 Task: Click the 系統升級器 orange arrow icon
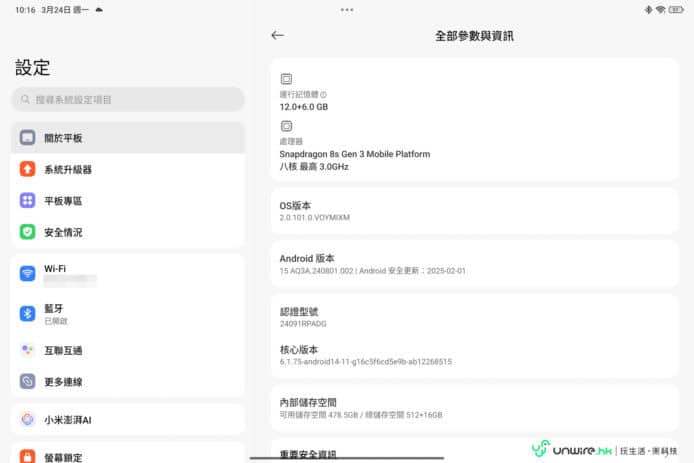(28, 169)
